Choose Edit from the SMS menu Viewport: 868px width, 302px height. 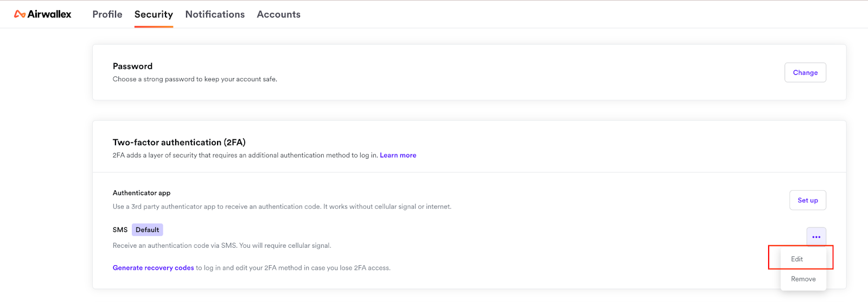click(797, 259)
